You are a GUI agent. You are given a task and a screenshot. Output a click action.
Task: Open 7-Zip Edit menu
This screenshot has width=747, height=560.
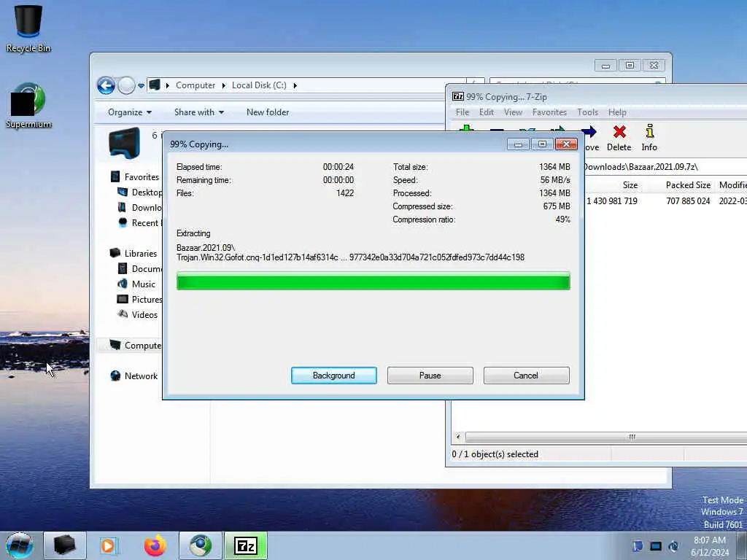(487, 112)
